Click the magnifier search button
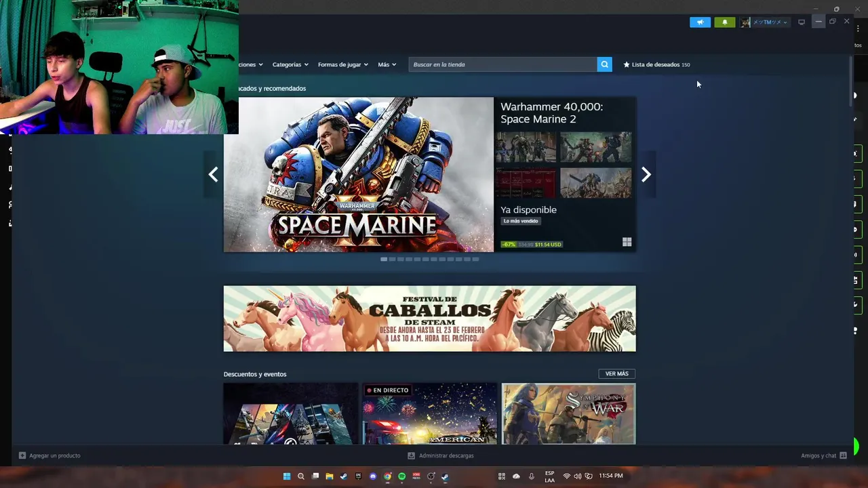The height and width of the screenshot is (488, 868). tap(604, 64)
